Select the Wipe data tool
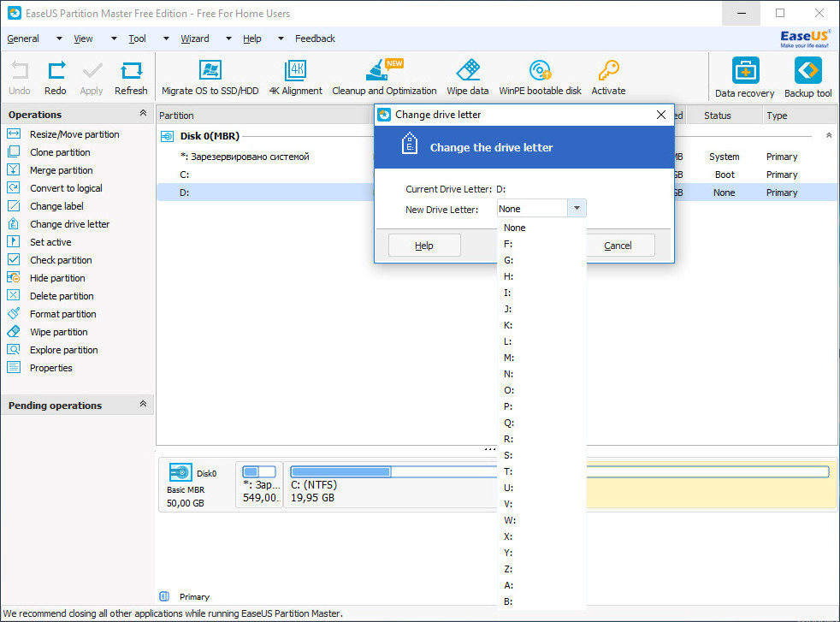Viewport: 840px width, 622px height. point(468,78)
